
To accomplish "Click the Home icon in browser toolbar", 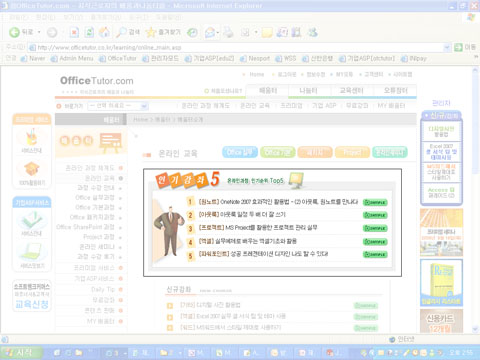I will tap(104, 32).
